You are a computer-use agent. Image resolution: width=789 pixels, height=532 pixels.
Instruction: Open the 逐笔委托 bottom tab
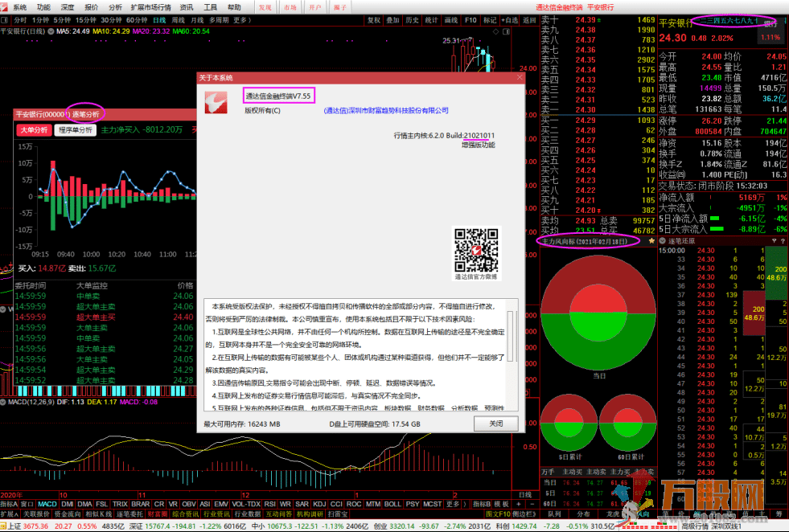pyautogui.click(x=129, y=514)
